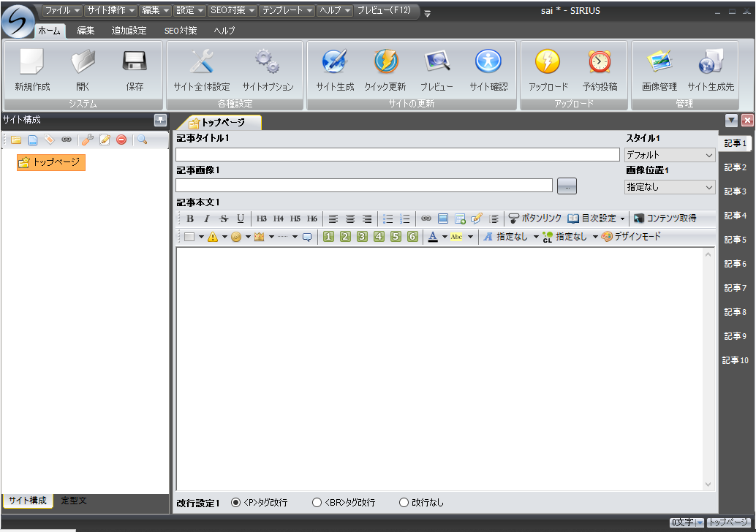Pick the font color A swatch

[x=433, y=237]
